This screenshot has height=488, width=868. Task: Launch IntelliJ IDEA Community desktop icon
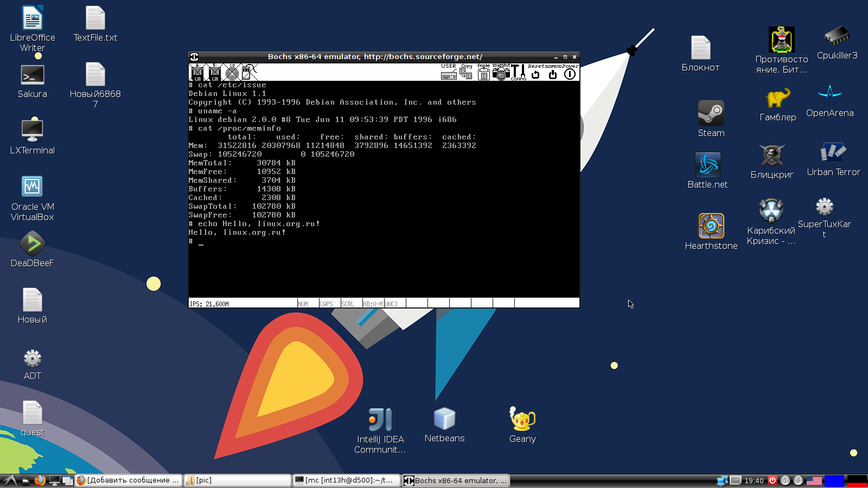(x=380, y=431)
